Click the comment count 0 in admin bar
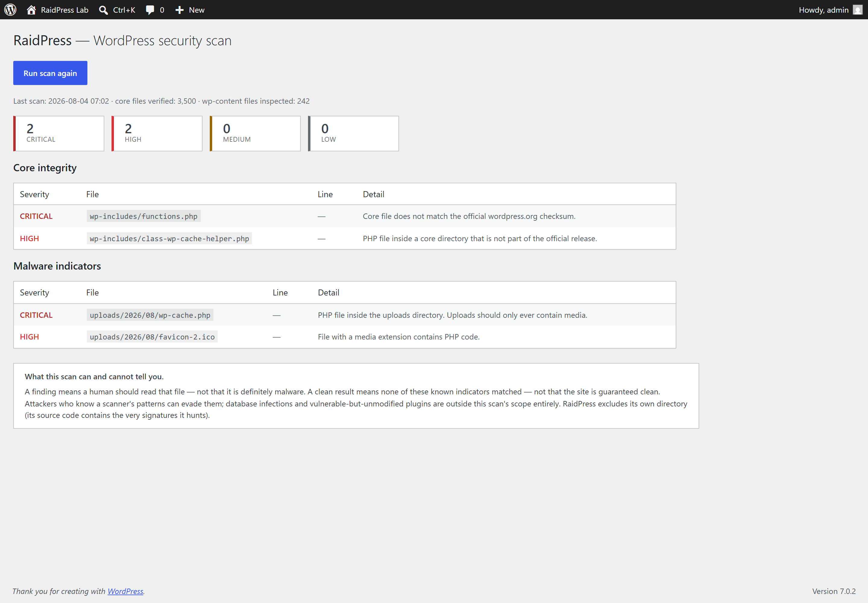 click(x=162, y=10)
